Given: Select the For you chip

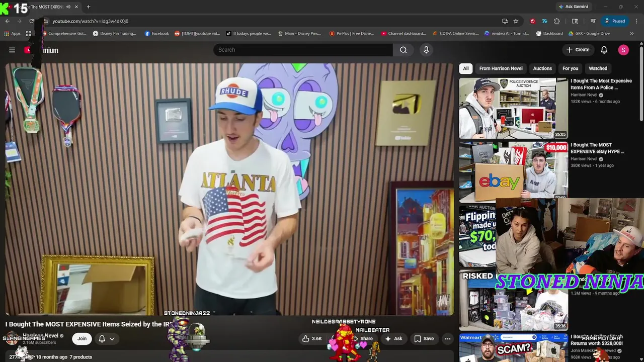Looking at the screenshot, I should click(570, 68).
